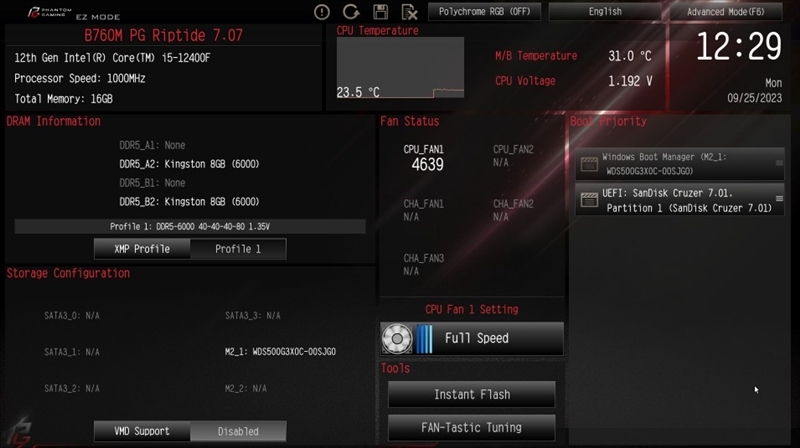Click the discard changes and exit icon
Image resolution: width=800 pixels, height=448 pixels.
point(409,12)
